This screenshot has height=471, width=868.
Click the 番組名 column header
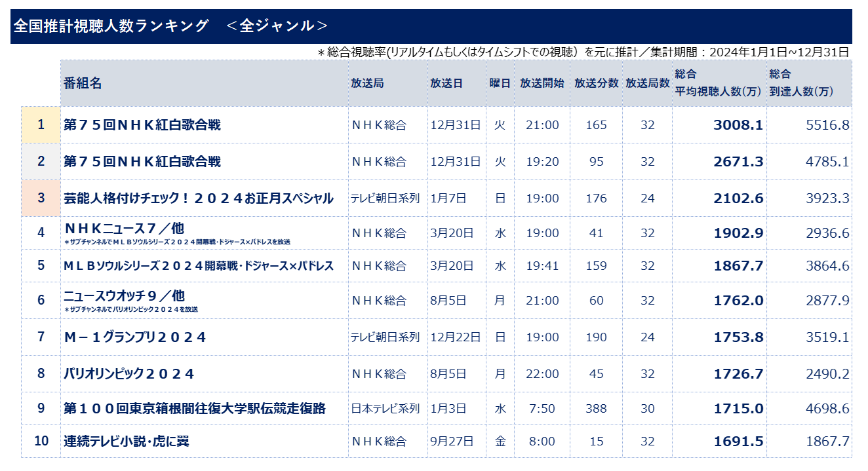83,83
